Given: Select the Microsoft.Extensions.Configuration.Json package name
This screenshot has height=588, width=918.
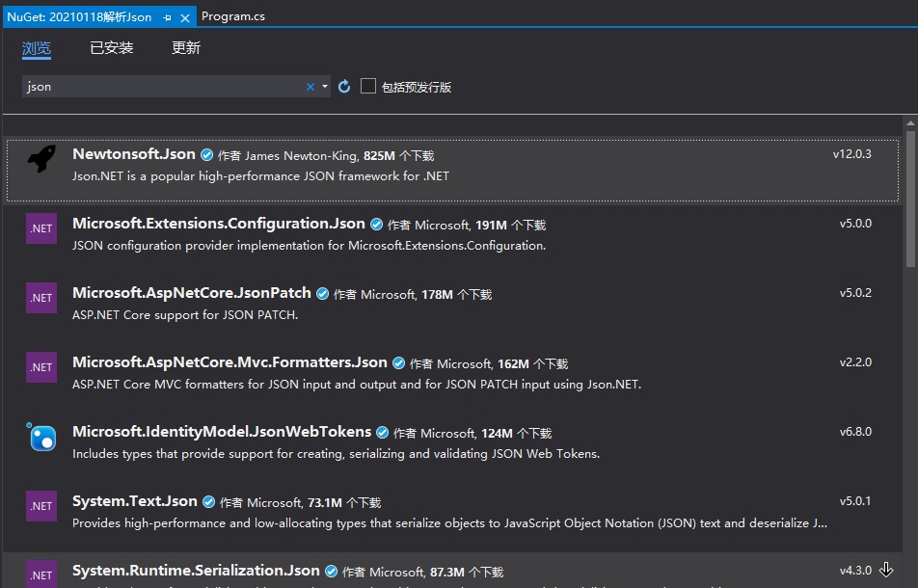Looking at the screenshot, I should point(219,224).
